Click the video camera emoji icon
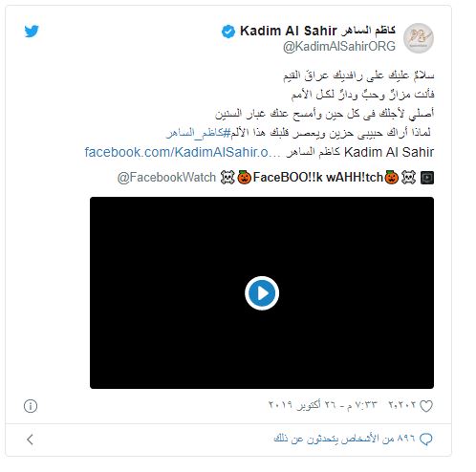This screenshot has height=472, width=476. [427, 178]
